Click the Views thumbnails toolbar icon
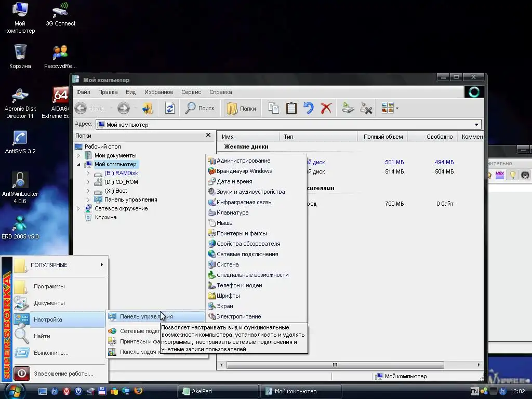Screen dimensions: 532x399 click(x=388, y=109)
